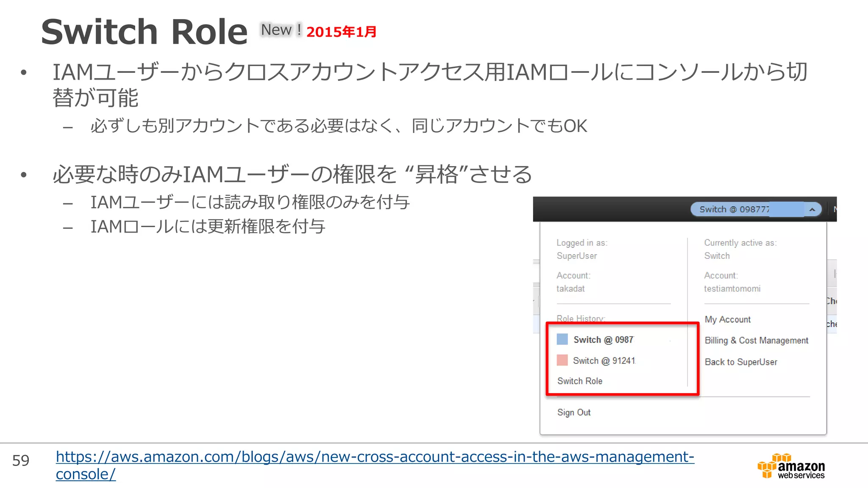Select the blue Switch @ 0987 role
868x488 pixels.
point(604,340)
